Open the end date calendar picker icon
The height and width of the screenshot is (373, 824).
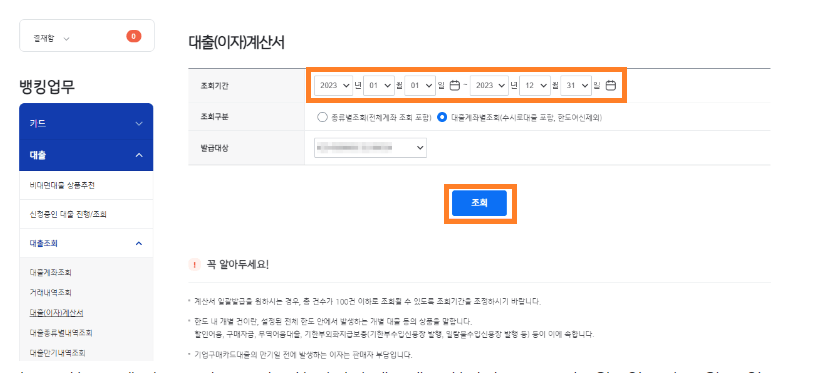click(x=611, y=85)
